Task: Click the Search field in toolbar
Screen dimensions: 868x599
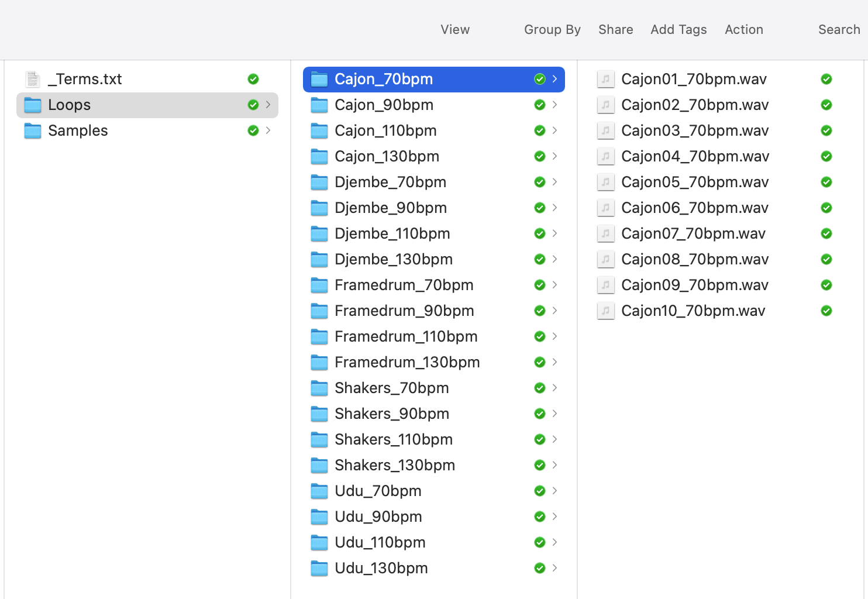Action: tap(839, 30)
